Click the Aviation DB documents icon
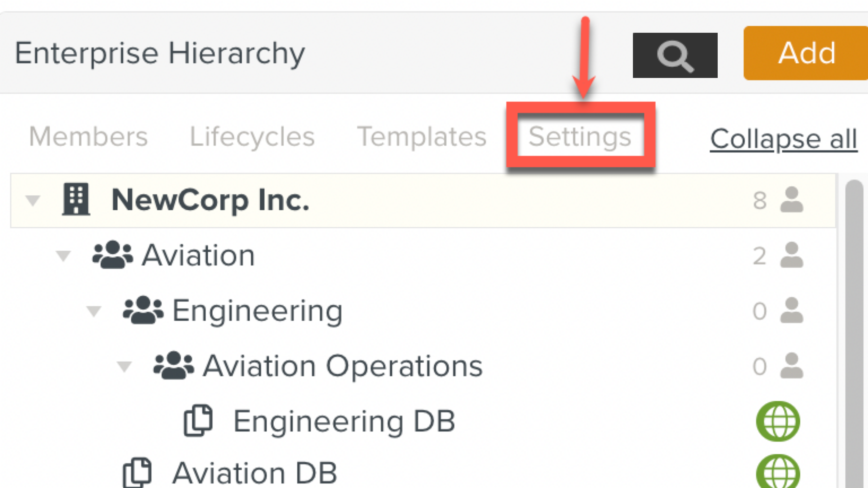868x488 pixels. (137, 473)
